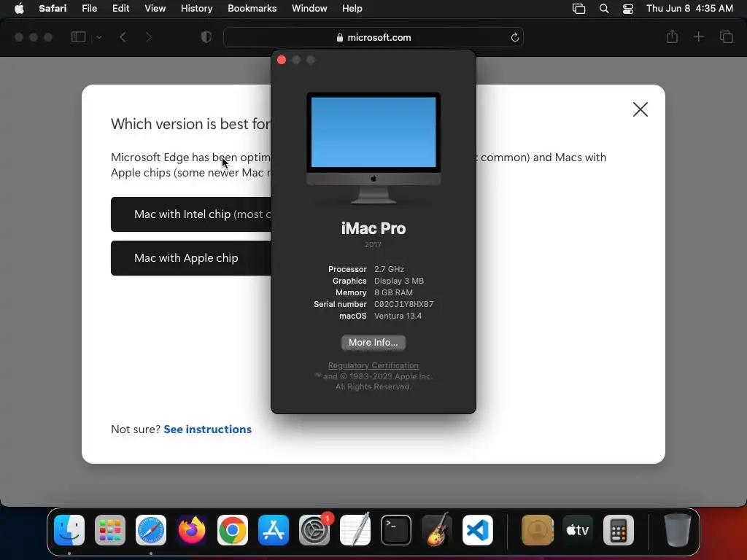The image size is (747, 560).
Task: Go forward in Safari
Action: (x=148, y=37)
